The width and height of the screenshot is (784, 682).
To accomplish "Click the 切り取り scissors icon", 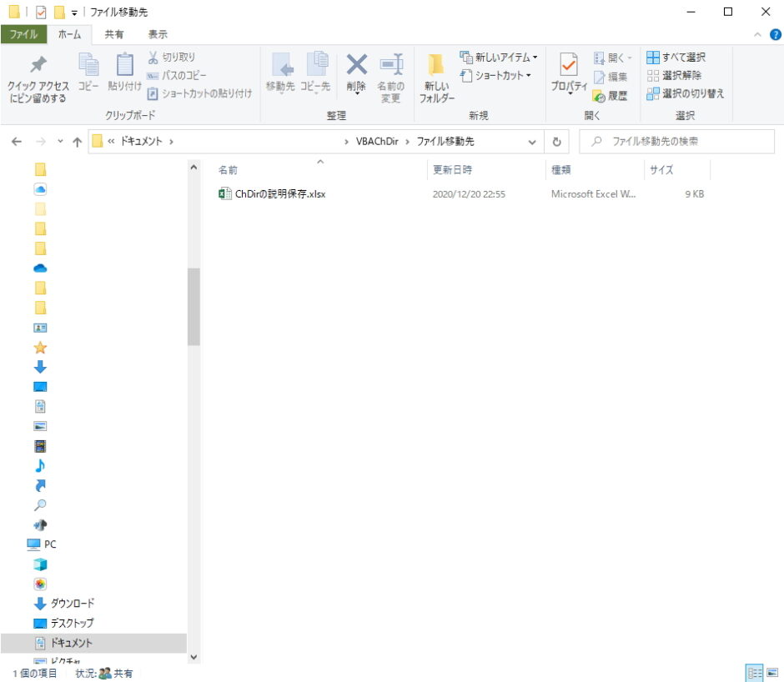I will tap(153, 58).
